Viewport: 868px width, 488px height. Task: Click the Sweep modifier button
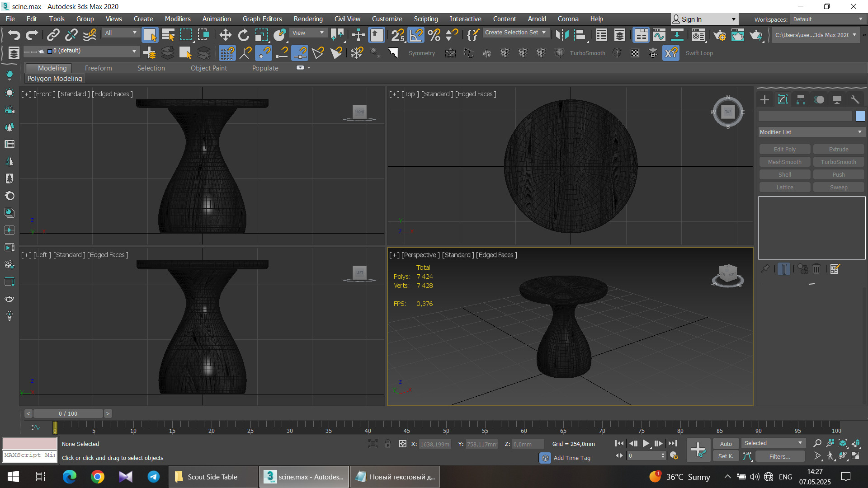tap(838, 187)
